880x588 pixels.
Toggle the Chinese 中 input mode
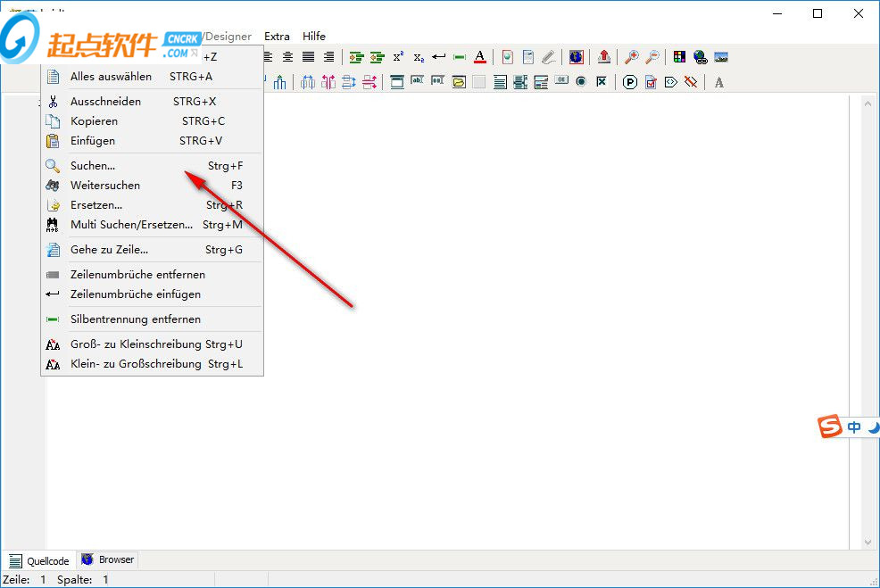(x=853, y=427)
